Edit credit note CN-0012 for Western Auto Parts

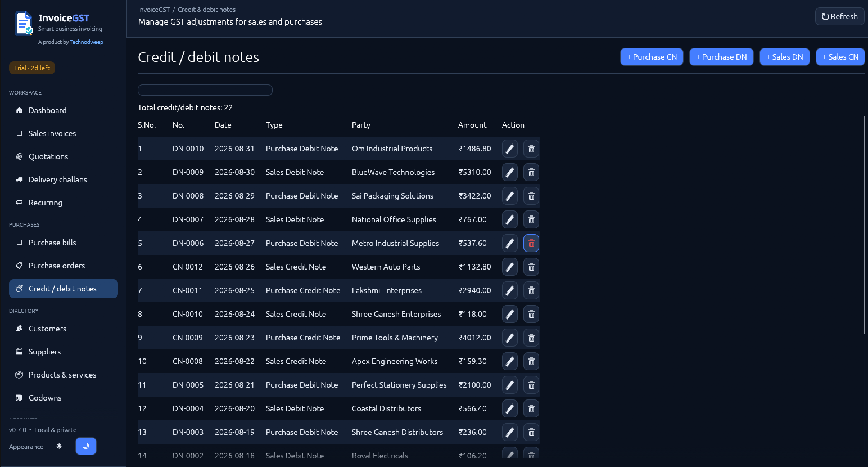tap(510, 267)
